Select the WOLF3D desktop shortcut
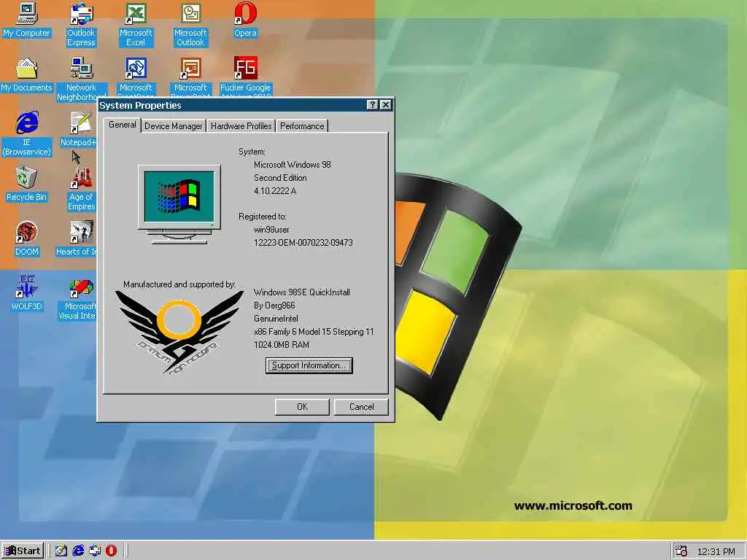Image resolution: width=747 pixels, height=560 pixels. tap(26, 293)
